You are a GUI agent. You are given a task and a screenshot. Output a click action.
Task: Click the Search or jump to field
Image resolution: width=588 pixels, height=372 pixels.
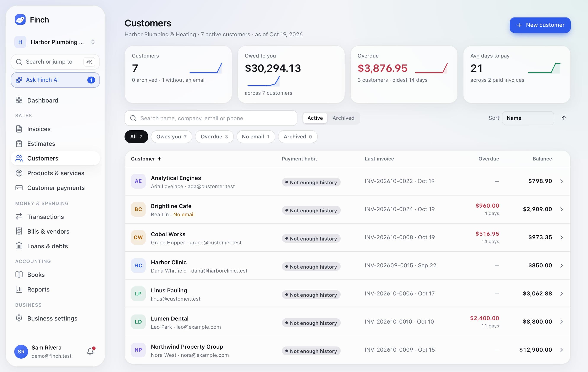point(55,62)
